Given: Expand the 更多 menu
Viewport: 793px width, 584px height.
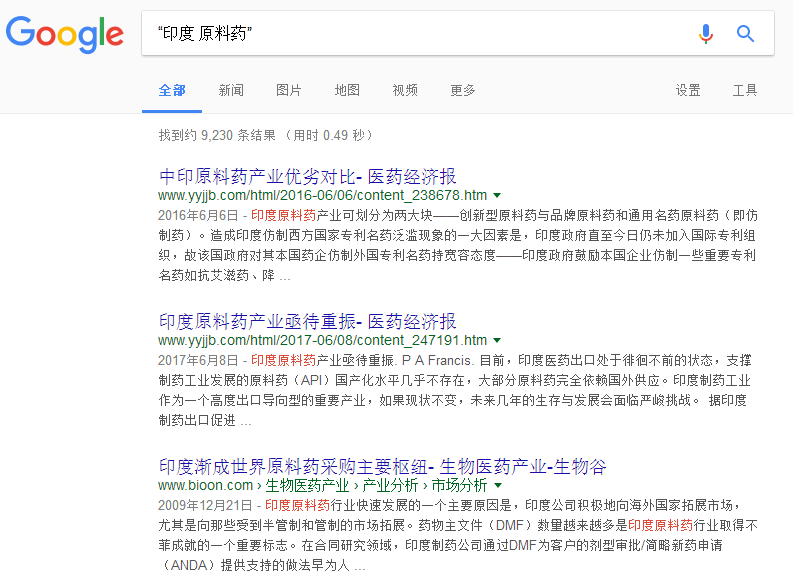Looking at the screenshot, I should click(463, 90).
